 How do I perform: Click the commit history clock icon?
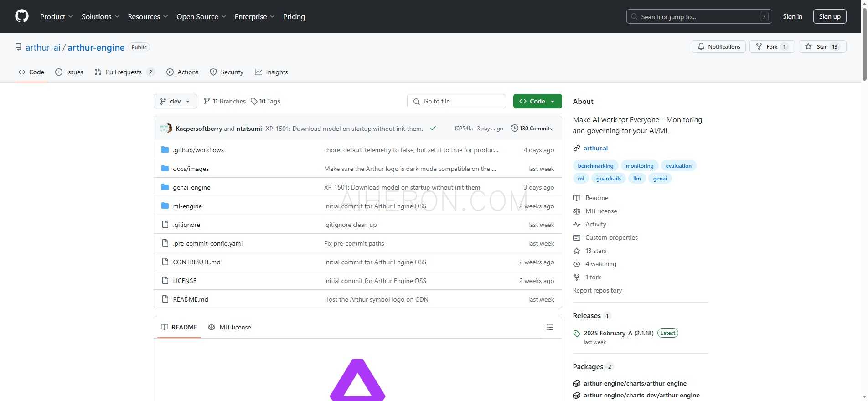515,128
